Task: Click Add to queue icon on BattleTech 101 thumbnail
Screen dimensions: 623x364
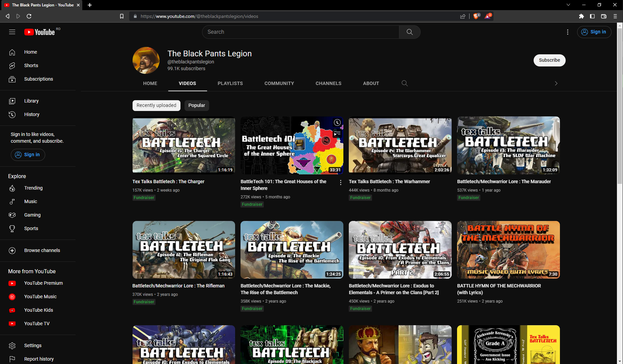Action: click(x=337, y=134)
